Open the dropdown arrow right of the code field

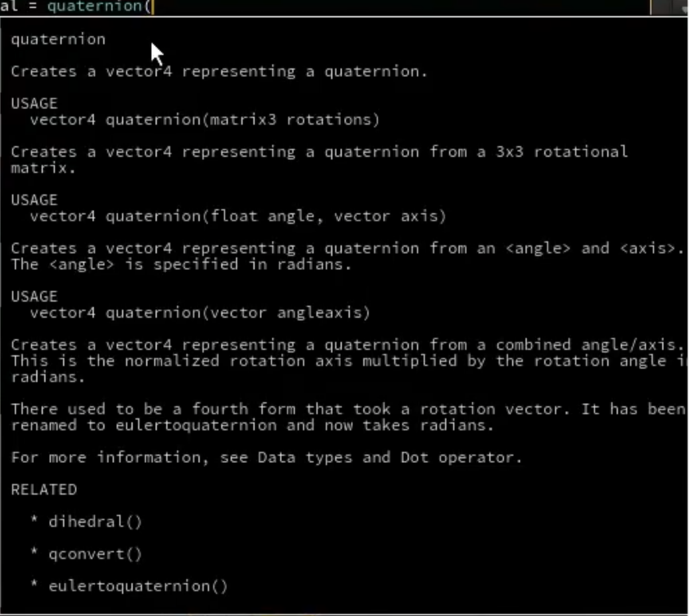coord(682,7)
